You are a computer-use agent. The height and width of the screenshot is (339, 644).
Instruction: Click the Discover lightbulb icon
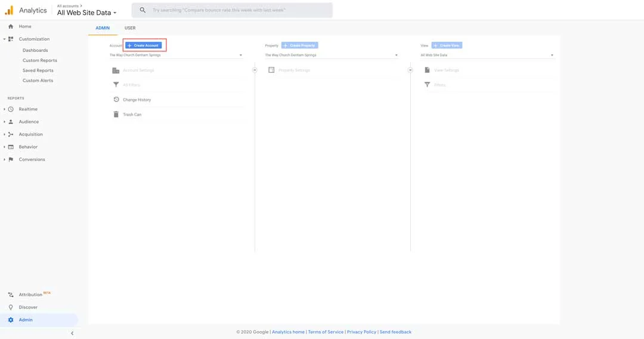11,307
